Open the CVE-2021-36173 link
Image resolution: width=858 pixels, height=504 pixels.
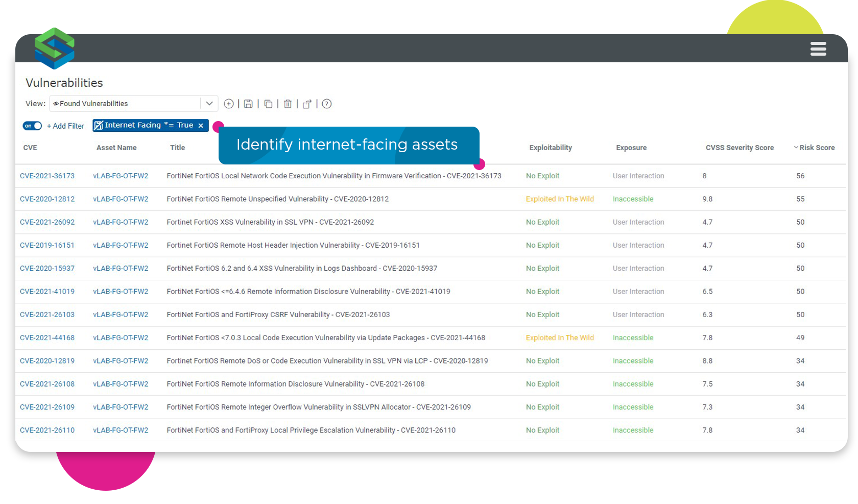[47, 176]
